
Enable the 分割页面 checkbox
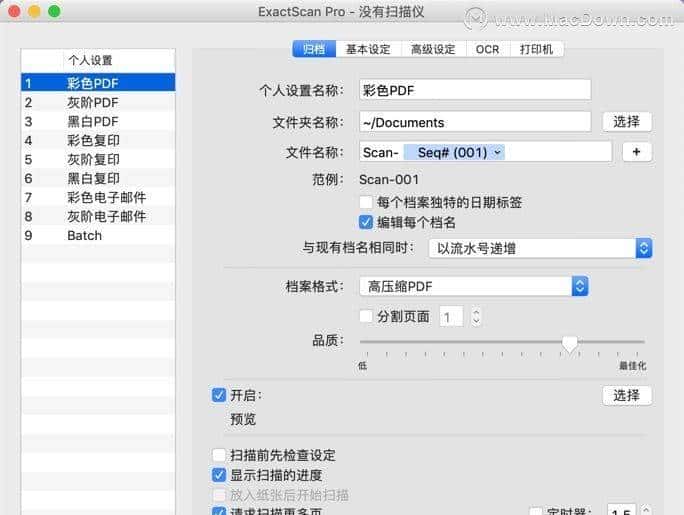(x=366, y=316)
